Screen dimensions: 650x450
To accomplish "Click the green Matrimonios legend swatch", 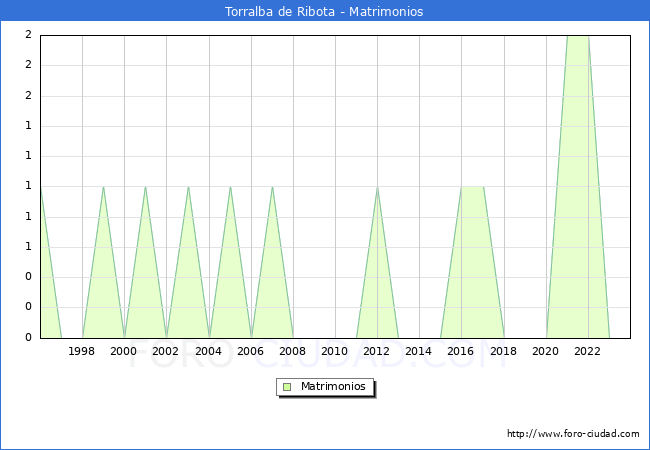I will (x=287, y=387).
